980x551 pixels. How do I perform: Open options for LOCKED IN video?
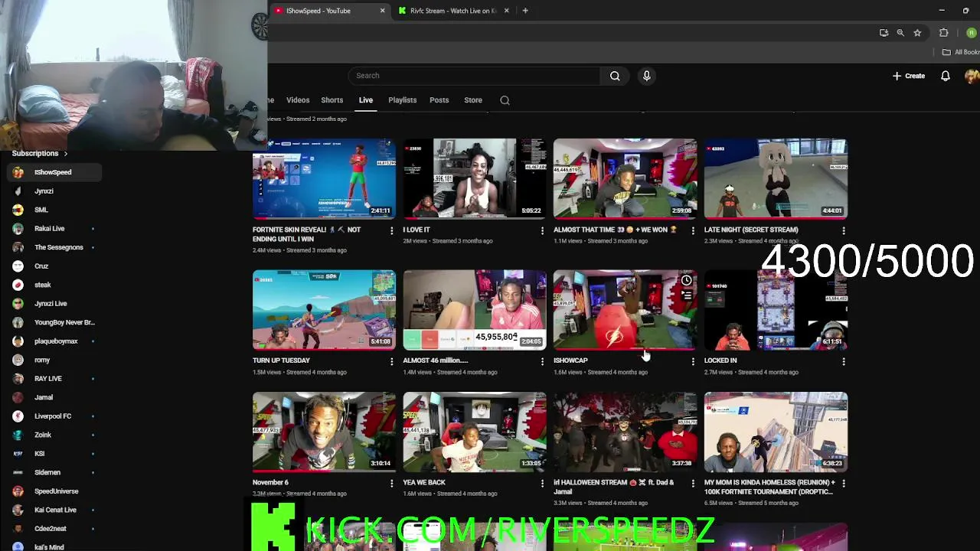(x=844, y=361)
